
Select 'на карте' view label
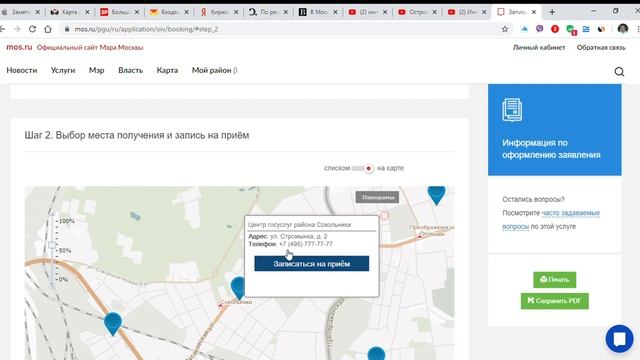390,168
